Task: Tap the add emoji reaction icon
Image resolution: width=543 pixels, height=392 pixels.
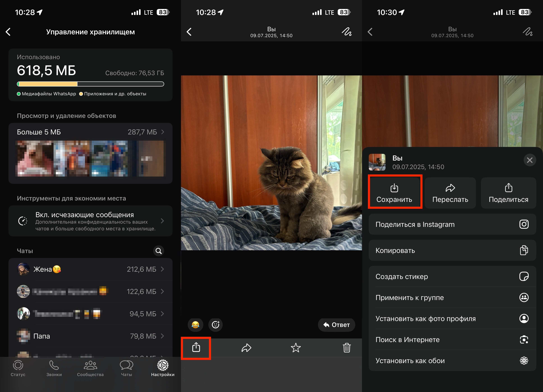Action: pos(216,325)
